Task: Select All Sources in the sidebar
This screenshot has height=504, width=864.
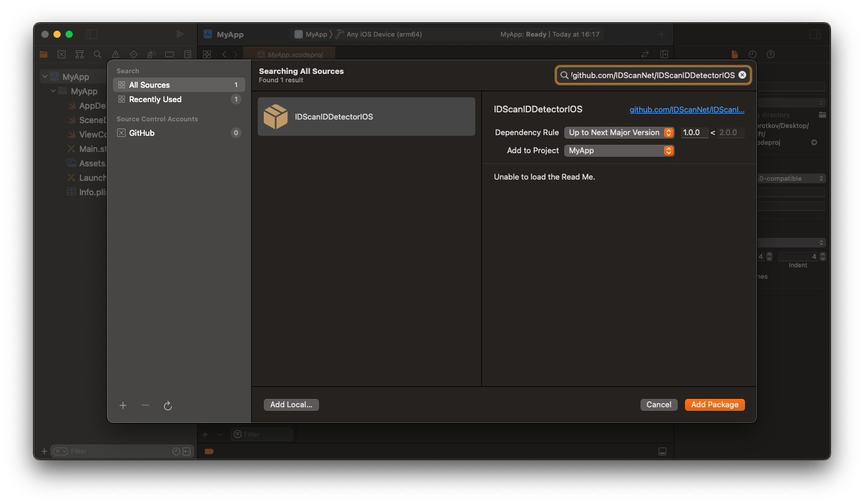Action: pyautogui.click(x=179, y=85)
